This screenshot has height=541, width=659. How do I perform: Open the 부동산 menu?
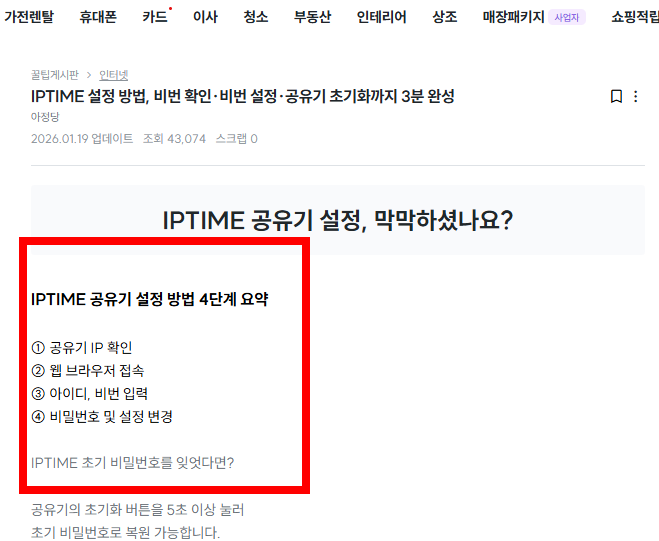click(312, 16)
